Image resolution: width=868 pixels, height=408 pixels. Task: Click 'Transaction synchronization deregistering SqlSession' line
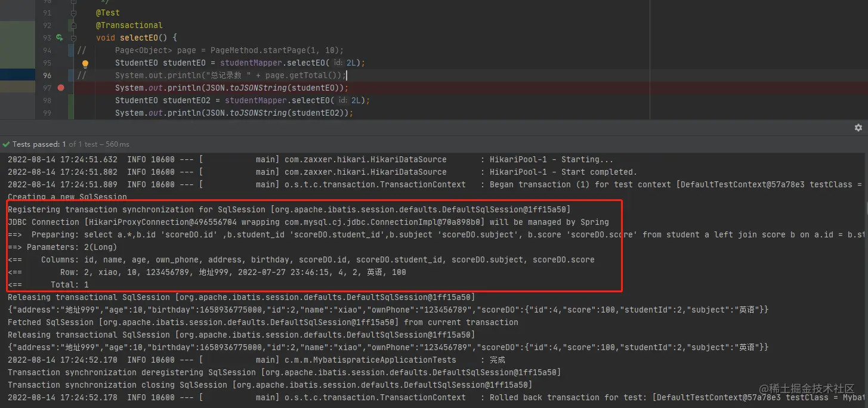coord(285,372)
